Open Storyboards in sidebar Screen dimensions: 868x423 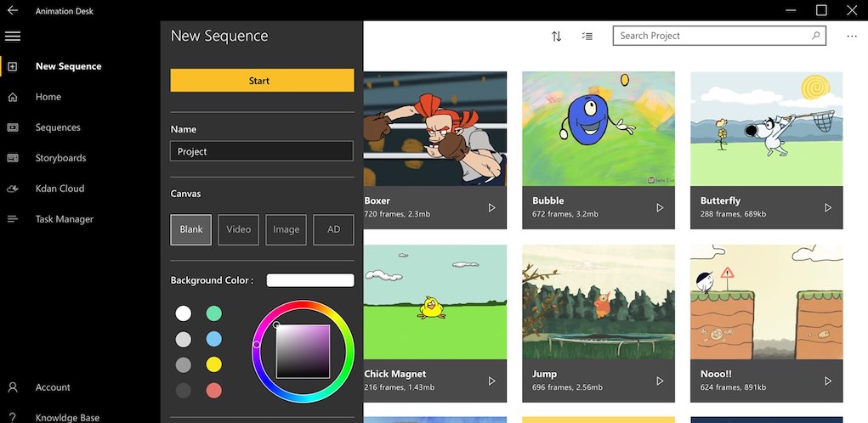pos(61,158)
